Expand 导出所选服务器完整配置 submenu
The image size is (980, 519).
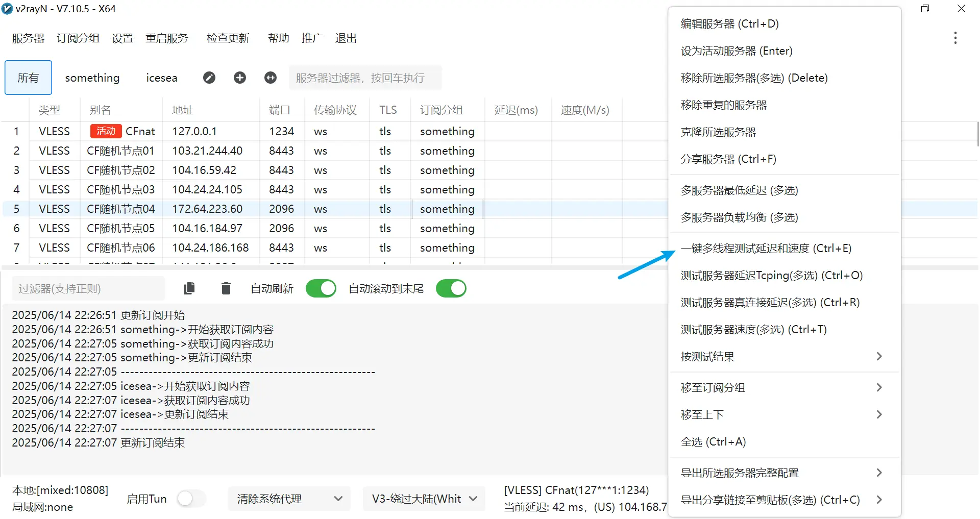pos(785,473)
